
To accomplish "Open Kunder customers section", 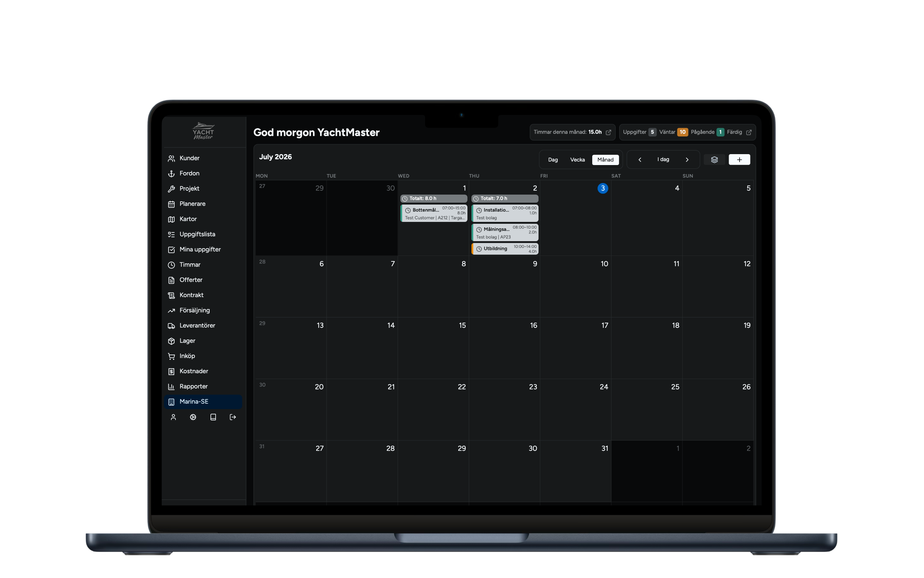I will [203, 158].
